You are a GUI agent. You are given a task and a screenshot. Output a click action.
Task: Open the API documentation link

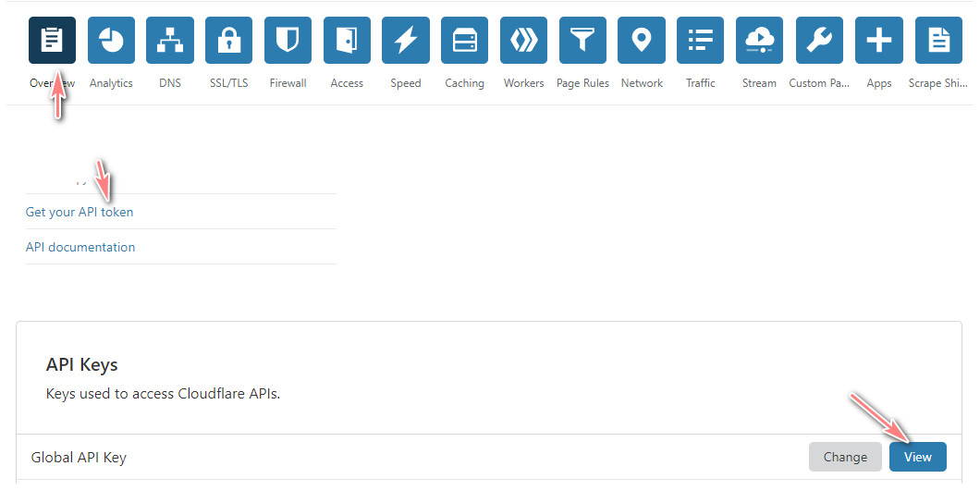coord(80,247)
